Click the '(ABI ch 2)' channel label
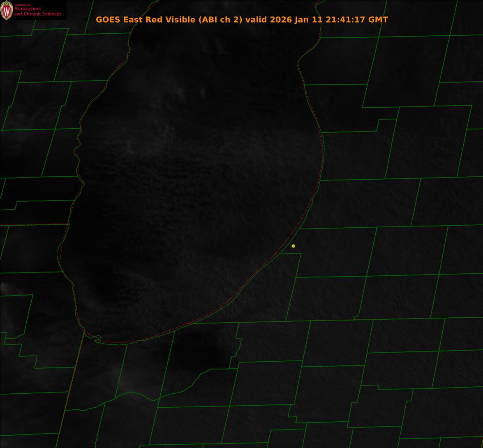Viewport: 483px width, 448px height. pyautogui.click(x=220, y=20)
